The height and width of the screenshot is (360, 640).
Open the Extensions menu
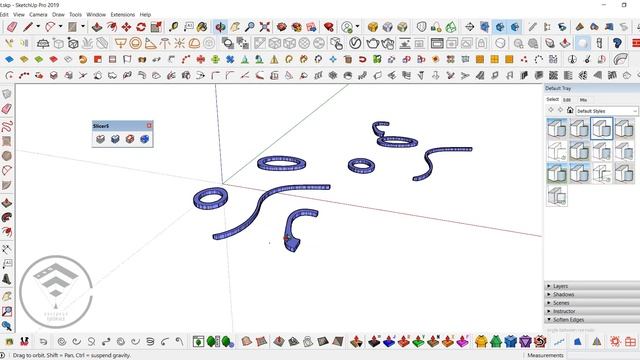click(123, 14)
